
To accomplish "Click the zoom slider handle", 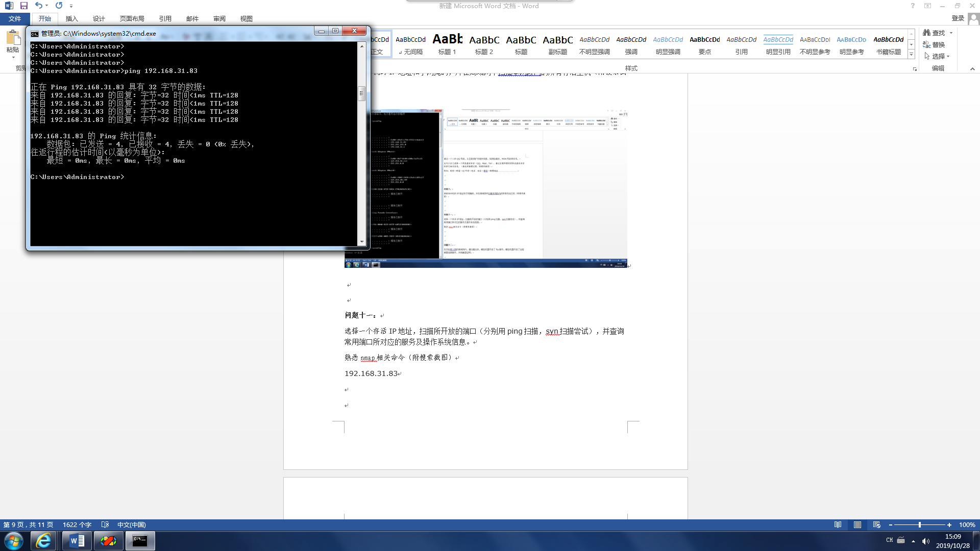I will (x=919, y=524).
